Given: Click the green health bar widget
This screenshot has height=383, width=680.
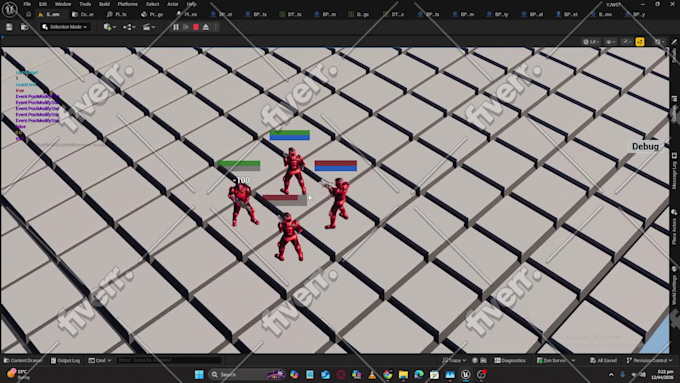Looking at the screenshot, I should [239, 165].
